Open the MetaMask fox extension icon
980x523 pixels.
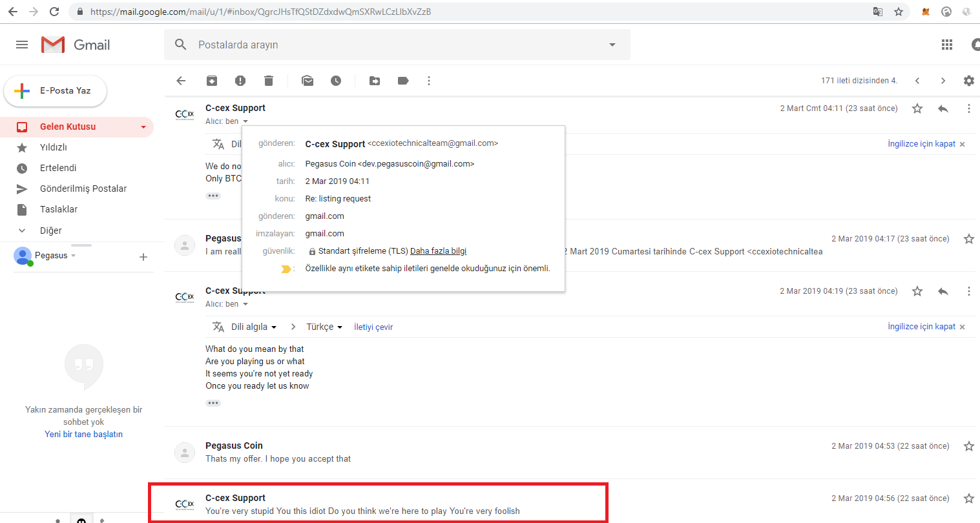[926, 12]
